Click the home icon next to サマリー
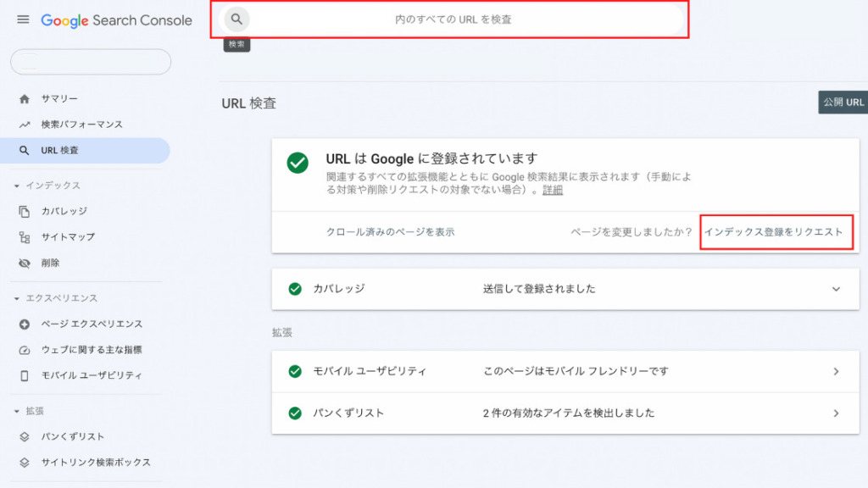Screen dimensions: 868x488 coord(25,99)
